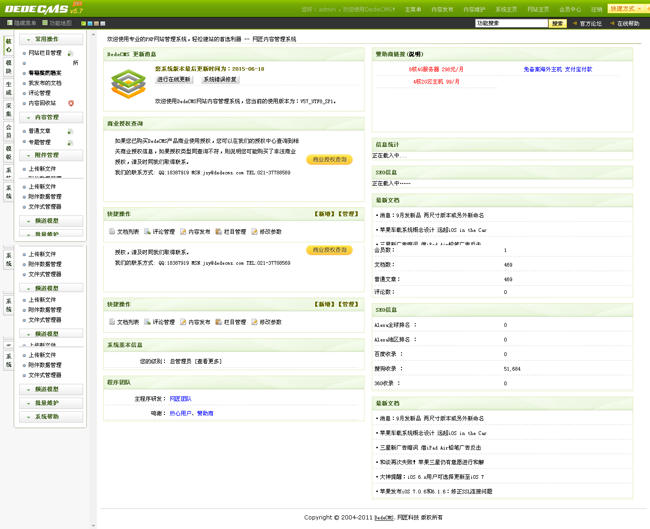Toggle 隐藏菜单 to hide the sidebar
Image resolution: width=650 pixels, height=529 pixels.
[21, 23]
